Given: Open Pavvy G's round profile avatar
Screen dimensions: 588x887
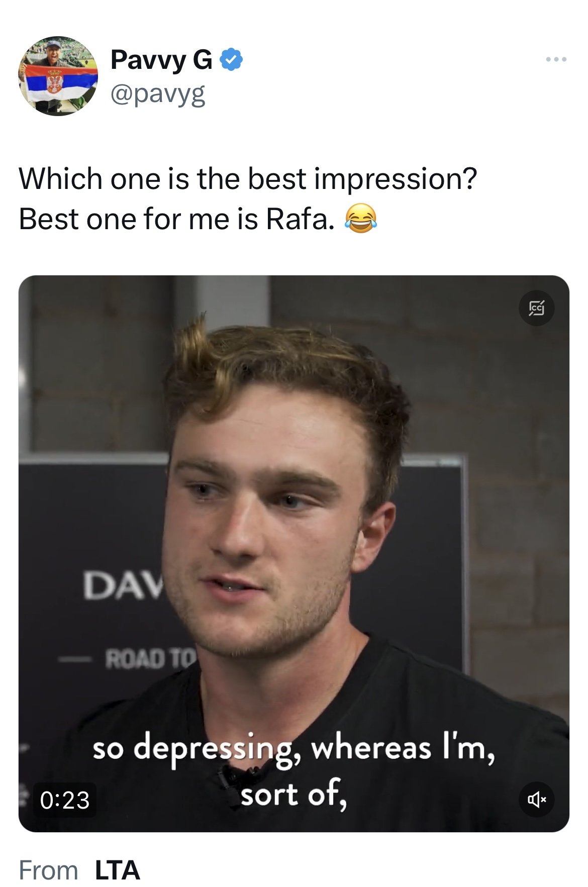Looking at the screenshot, I should coord(58,76).
